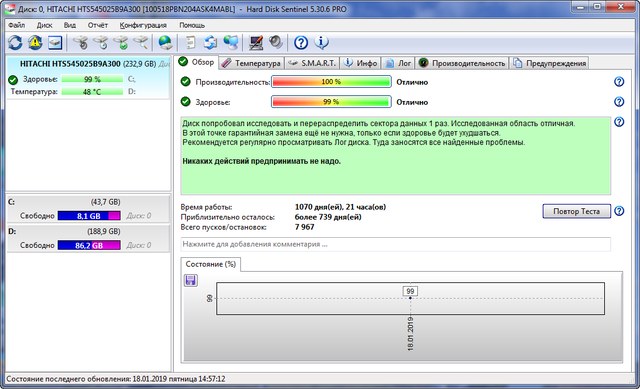Open the Предупреждения tab
640x389 pixels.
coord(549,63)
